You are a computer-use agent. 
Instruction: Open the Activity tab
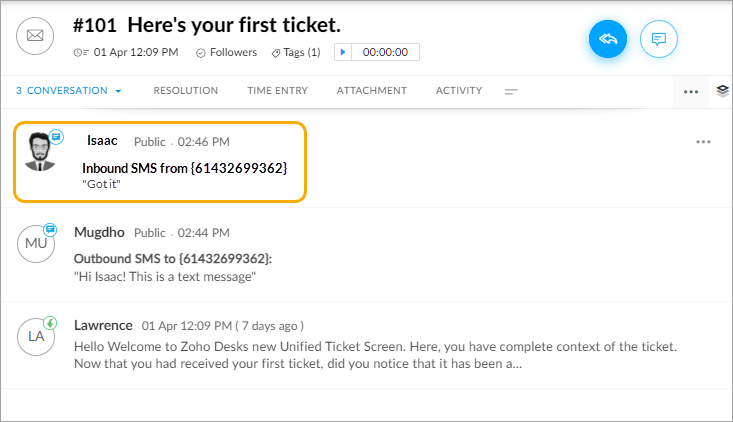click(459, 91)
